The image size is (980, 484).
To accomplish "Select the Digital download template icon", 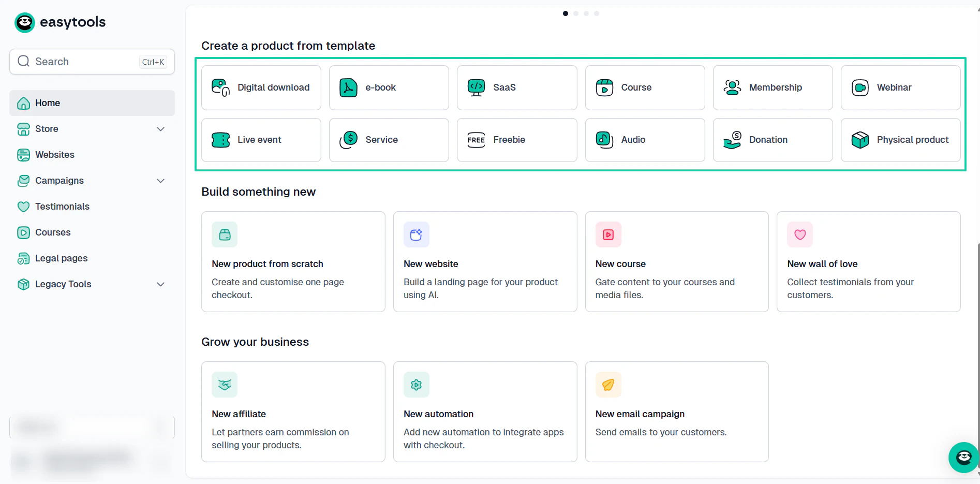I will (x=221, y=87).
